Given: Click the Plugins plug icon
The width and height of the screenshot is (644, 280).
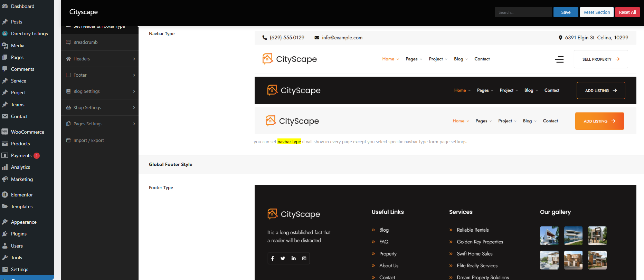Looking at the screenshot, I should 5,234.
